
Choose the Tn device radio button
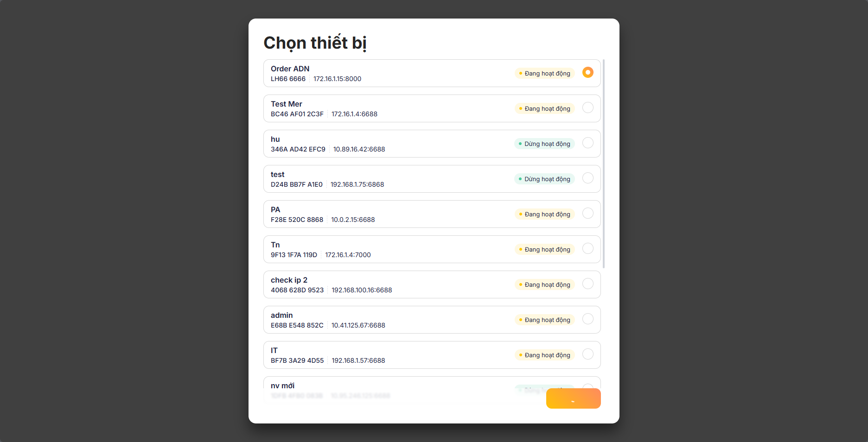click(x=587, y=248)
